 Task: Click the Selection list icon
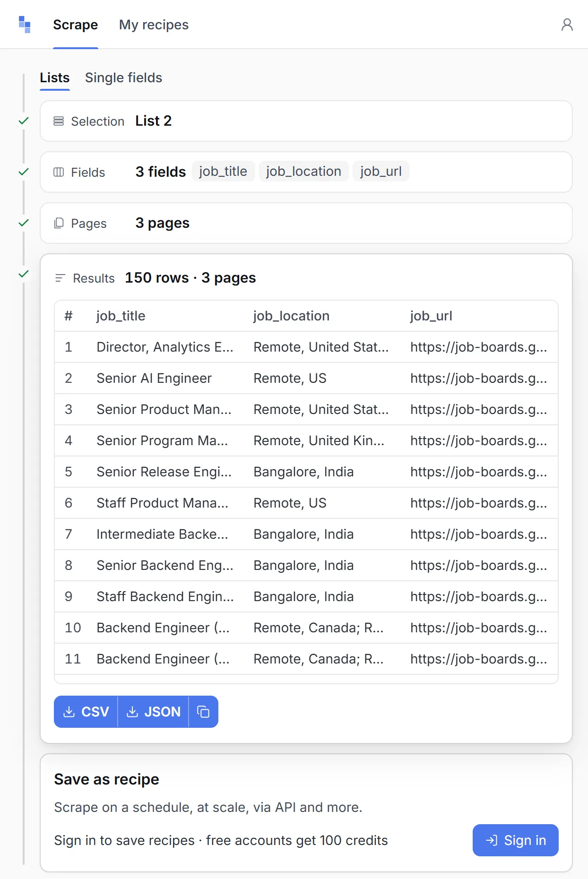point(59,121)
